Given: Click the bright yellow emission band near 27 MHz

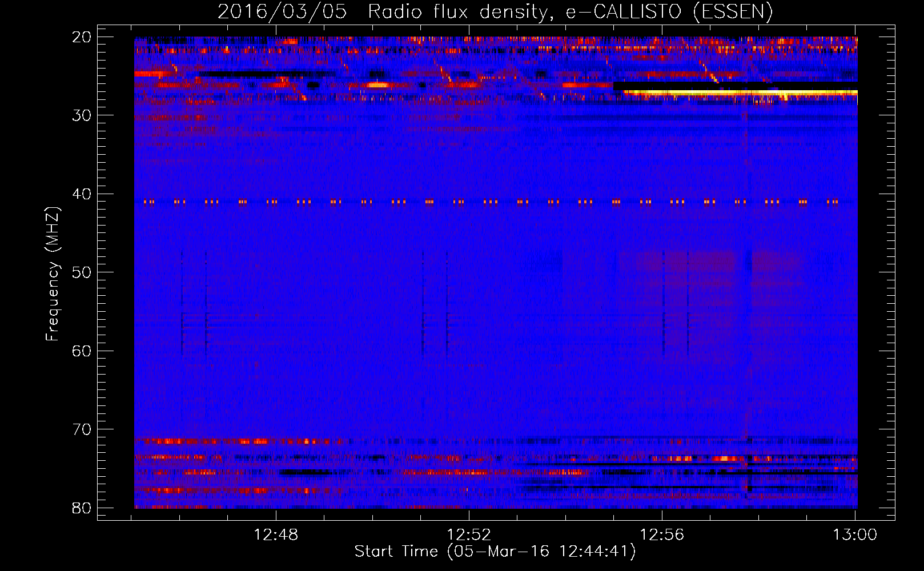Looking at the screenshot, I should pos(740,93).
